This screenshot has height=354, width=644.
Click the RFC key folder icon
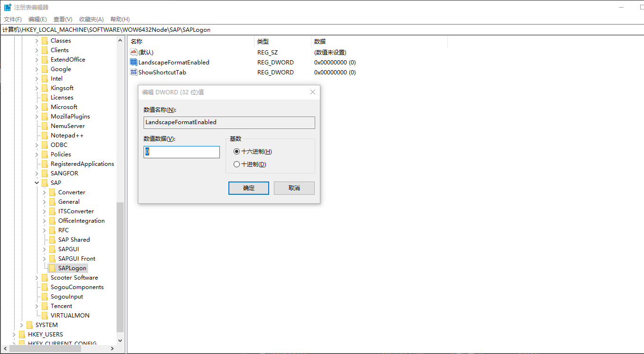pos(52,230)
